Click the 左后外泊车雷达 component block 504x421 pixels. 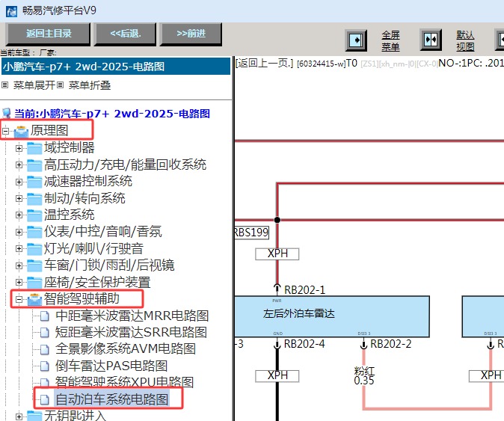332,316
